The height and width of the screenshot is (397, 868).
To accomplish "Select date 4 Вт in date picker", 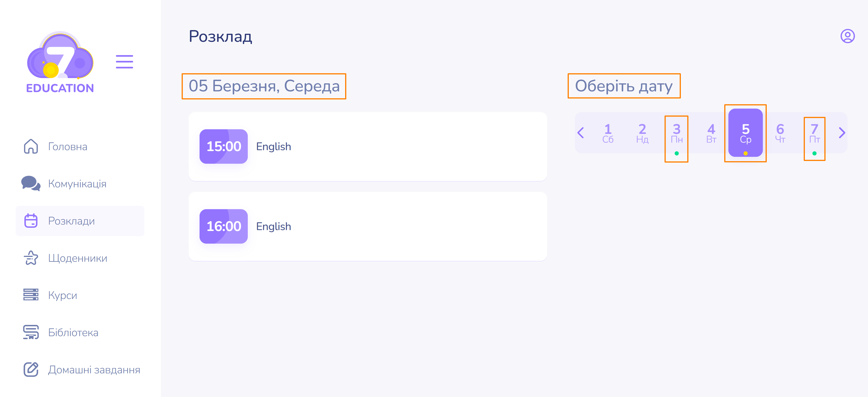I will (711, 133).
